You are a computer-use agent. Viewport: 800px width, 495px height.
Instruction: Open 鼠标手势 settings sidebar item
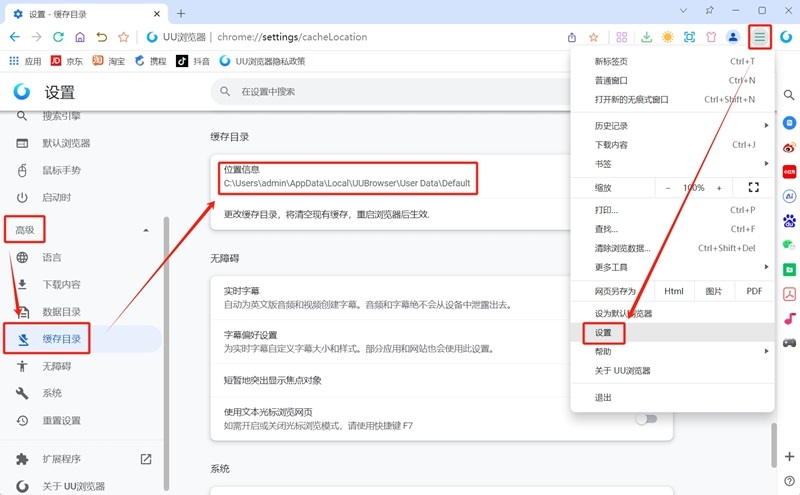81,170
